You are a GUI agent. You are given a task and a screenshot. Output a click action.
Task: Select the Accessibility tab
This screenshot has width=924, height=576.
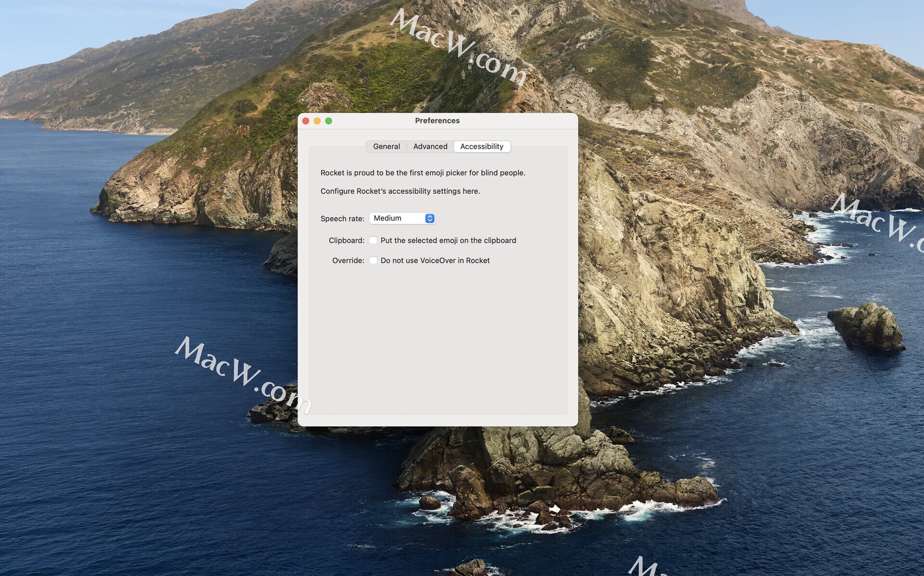[482, 146]
